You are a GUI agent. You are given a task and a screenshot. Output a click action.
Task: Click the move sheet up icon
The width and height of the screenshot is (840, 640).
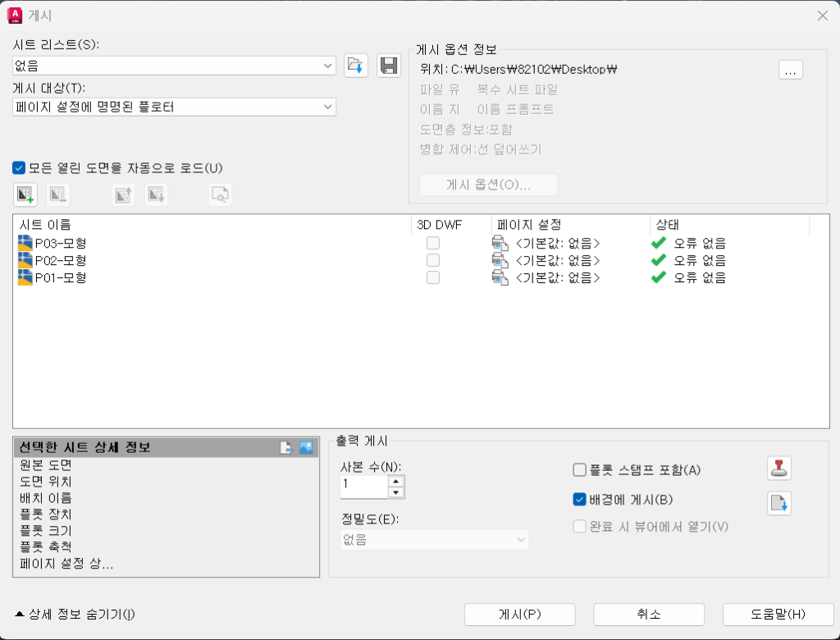pos(122,194)
